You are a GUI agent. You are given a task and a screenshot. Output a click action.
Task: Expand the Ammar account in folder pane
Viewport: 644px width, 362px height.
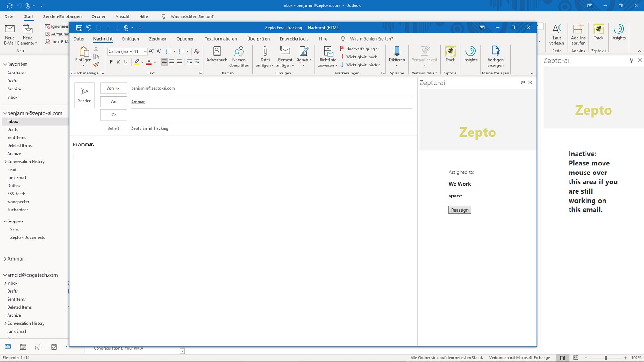5,259
